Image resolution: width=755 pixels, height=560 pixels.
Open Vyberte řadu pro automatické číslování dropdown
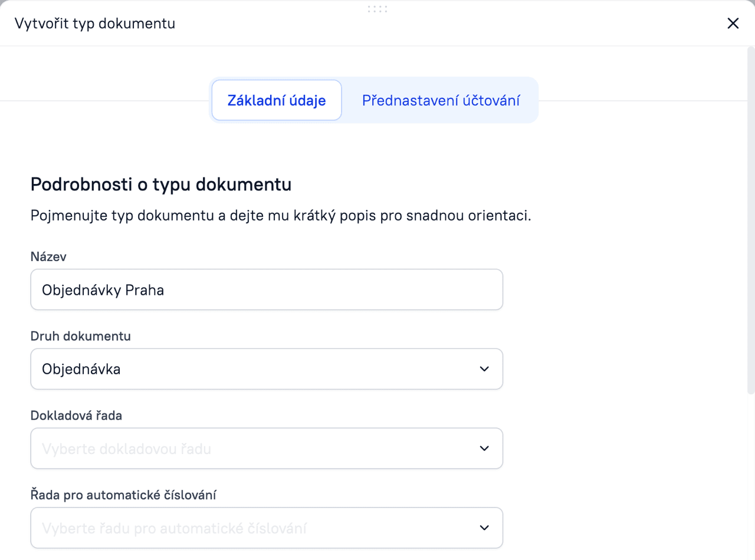[267, 528]
